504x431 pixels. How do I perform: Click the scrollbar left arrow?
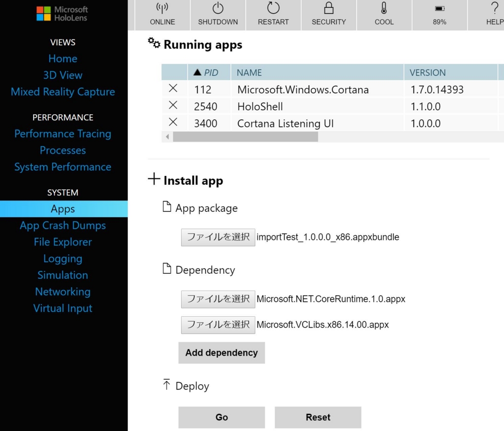tap(167, 137)
